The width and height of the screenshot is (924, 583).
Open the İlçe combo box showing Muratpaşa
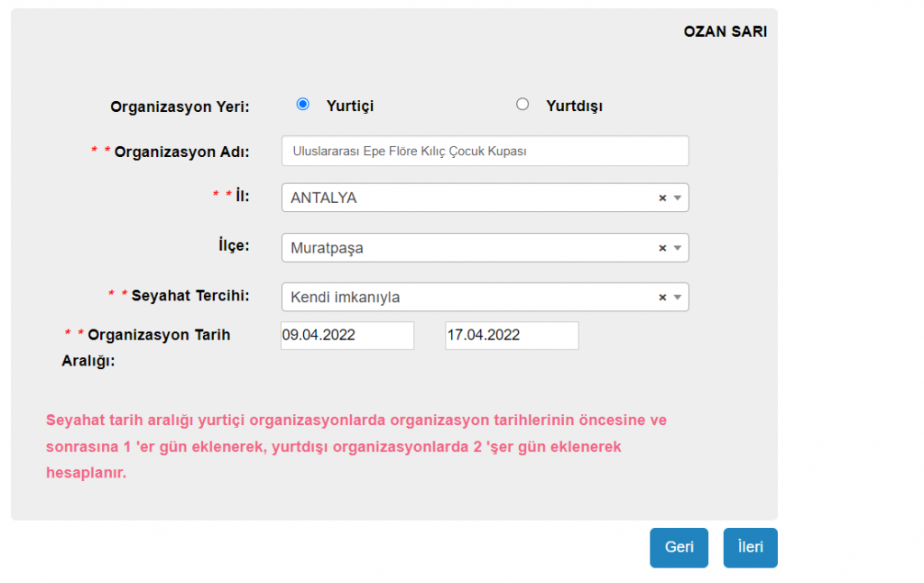tap(469, 247)
